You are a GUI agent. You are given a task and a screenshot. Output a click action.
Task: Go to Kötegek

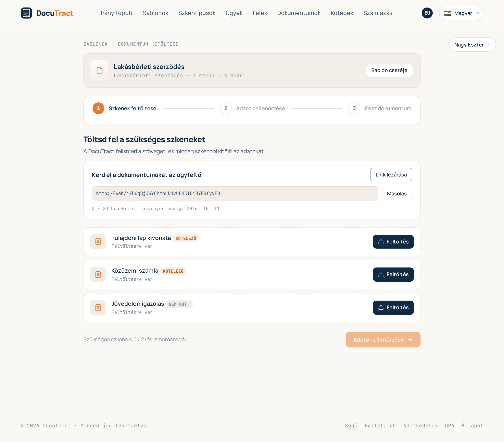(342, 13)
